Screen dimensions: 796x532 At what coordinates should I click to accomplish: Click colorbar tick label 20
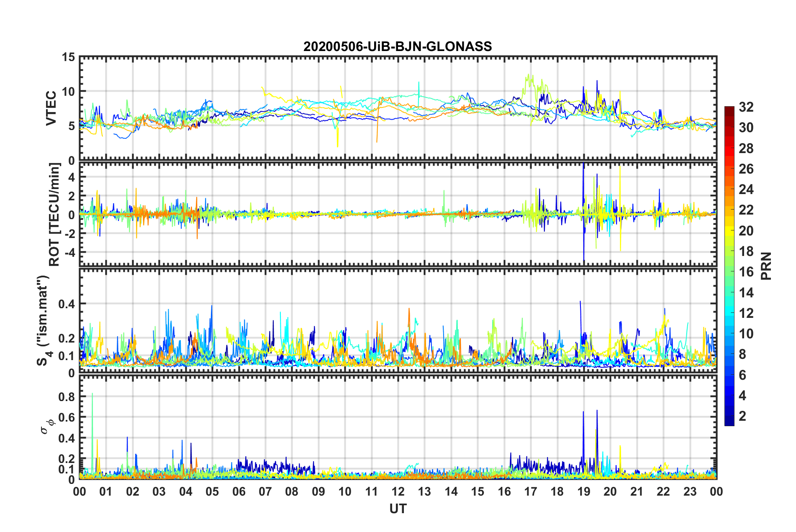[746, 230]
